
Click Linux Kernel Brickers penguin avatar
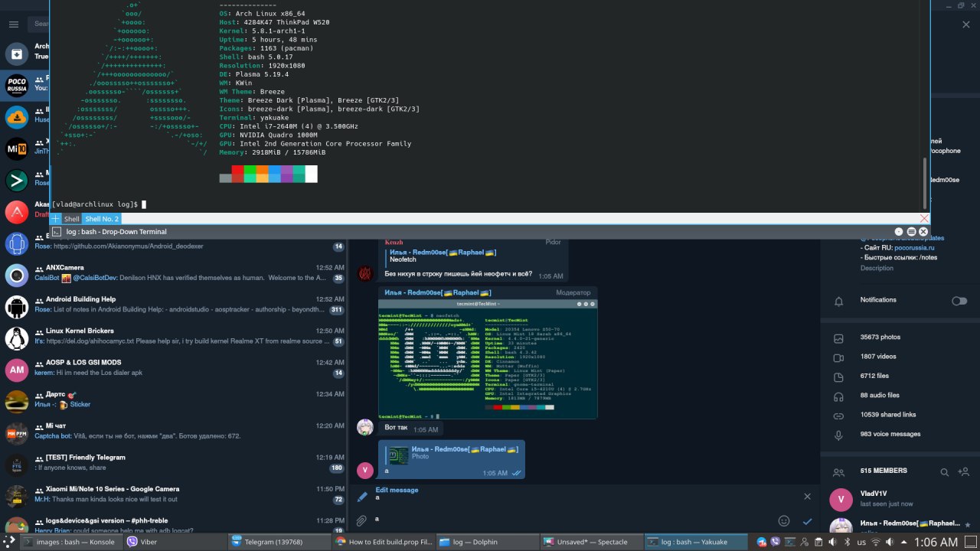pos(17,337)
